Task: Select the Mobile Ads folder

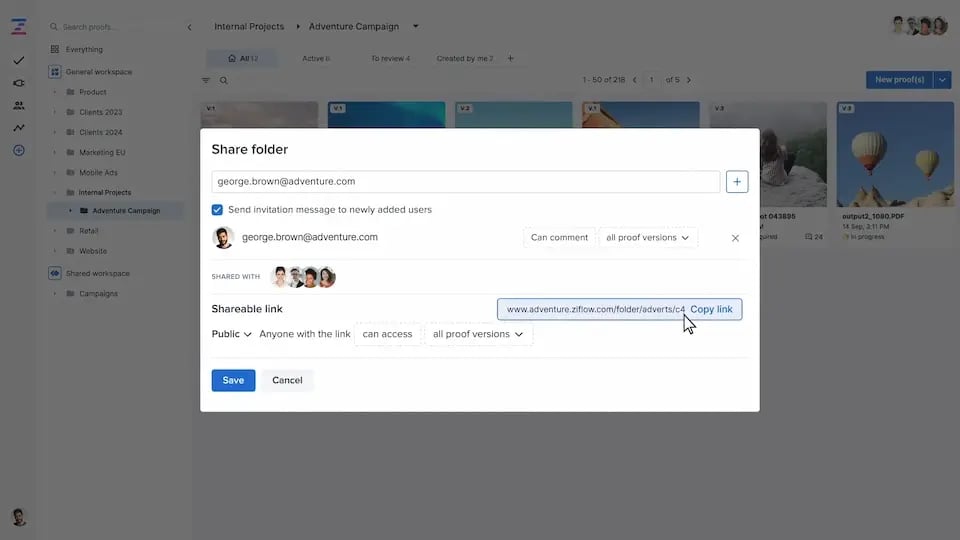Action: pos(98,173)
